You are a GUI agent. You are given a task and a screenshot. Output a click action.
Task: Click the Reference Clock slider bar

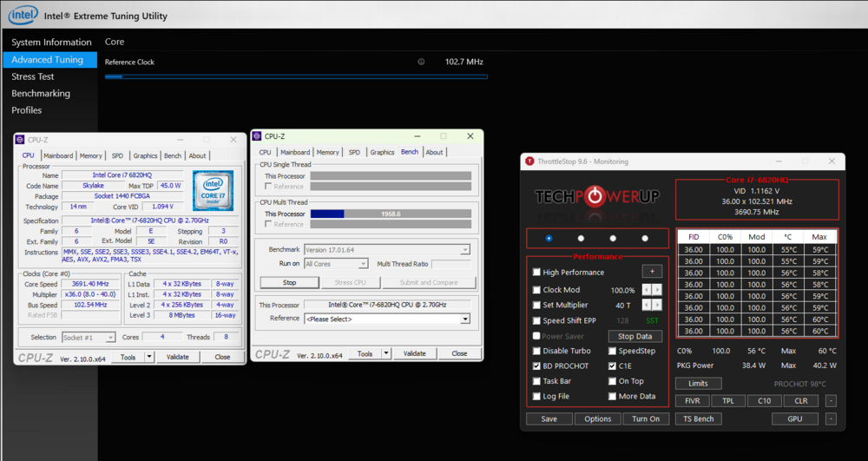click(295, 77)
